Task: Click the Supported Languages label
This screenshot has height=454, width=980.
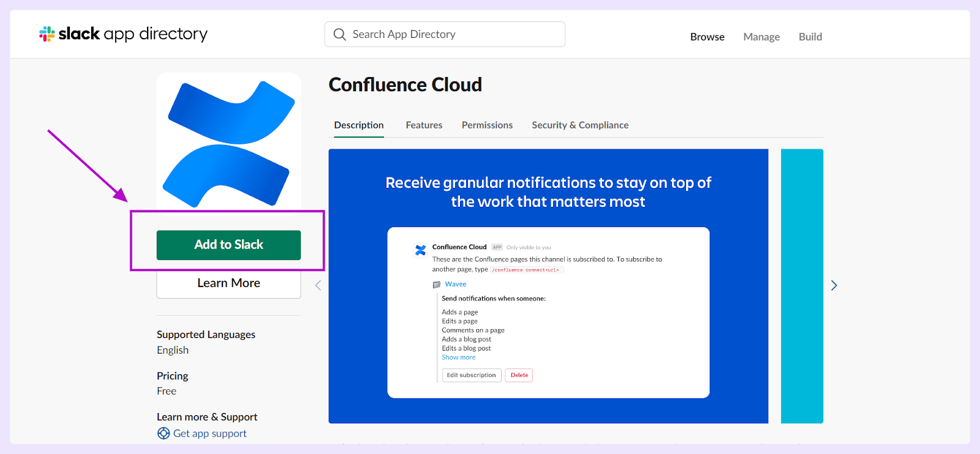Action: [206, 335]
